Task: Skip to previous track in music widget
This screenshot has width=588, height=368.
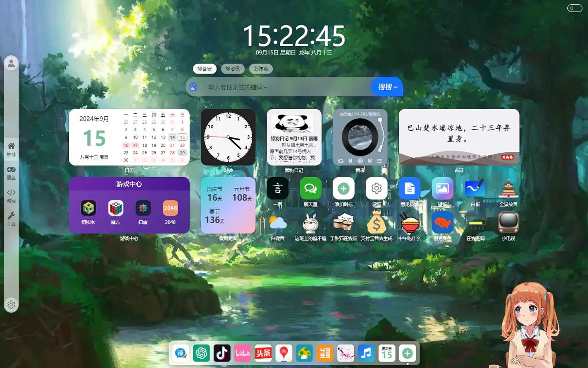Action: [350, 161]
